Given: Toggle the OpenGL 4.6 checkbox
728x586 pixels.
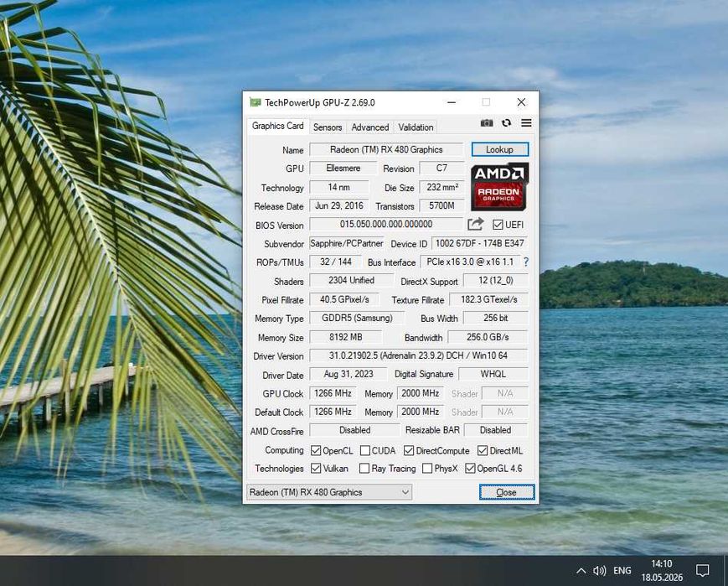Looking at the screenshot, I should click(x=470, y=469).
